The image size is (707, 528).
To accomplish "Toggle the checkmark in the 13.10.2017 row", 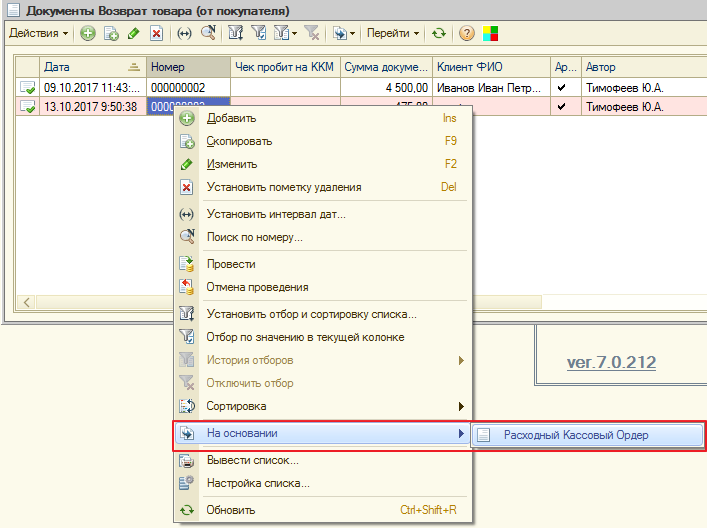I will (x=561, y=107).
